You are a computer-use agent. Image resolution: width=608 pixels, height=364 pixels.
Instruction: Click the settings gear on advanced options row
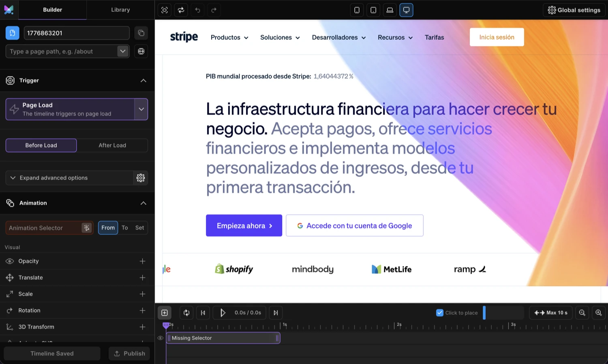(141, 178)
